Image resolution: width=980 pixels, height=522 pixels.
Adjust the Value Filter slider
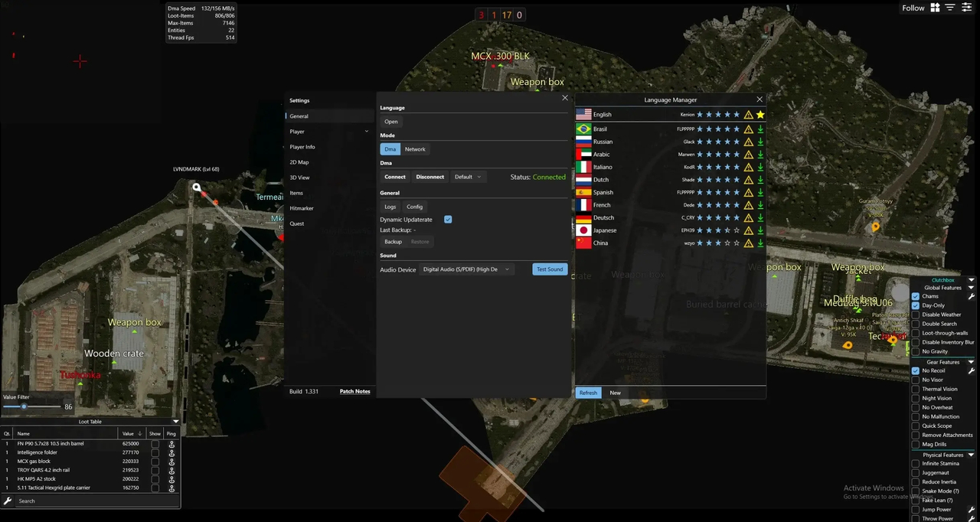pos(24,406)
